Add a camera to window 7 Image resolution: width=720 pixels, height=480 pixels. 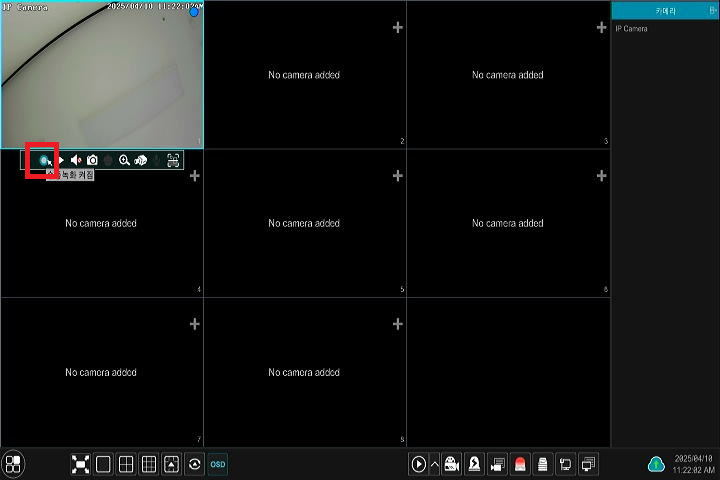[194, 324]
